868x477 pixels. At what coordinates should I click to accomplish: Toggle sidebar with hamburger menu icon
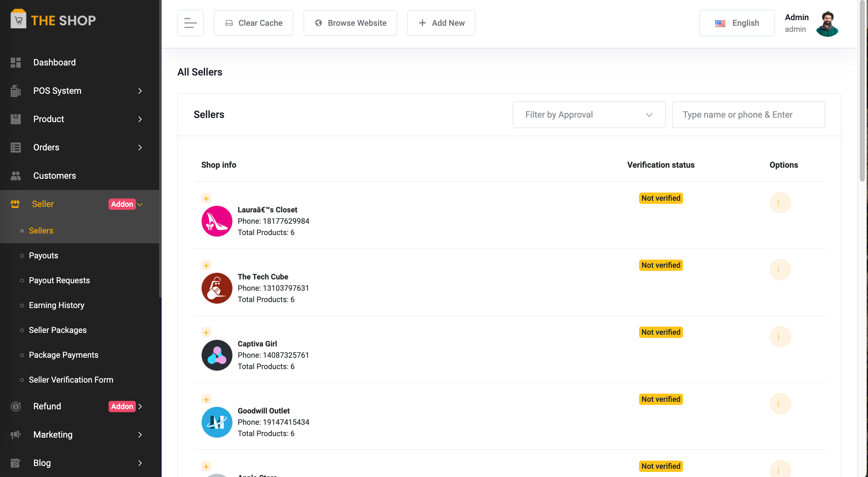click(190, 23)
